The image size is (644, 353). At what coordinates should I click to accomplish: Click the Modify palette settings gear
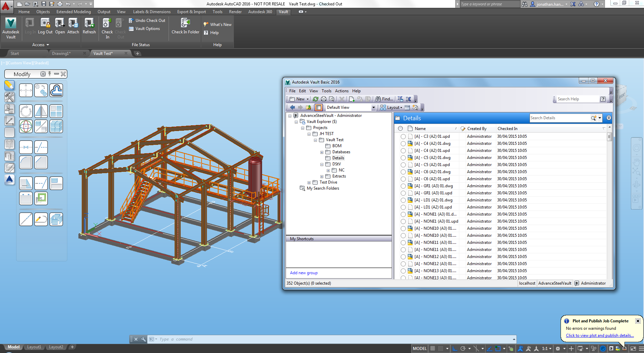pos(43,74)
